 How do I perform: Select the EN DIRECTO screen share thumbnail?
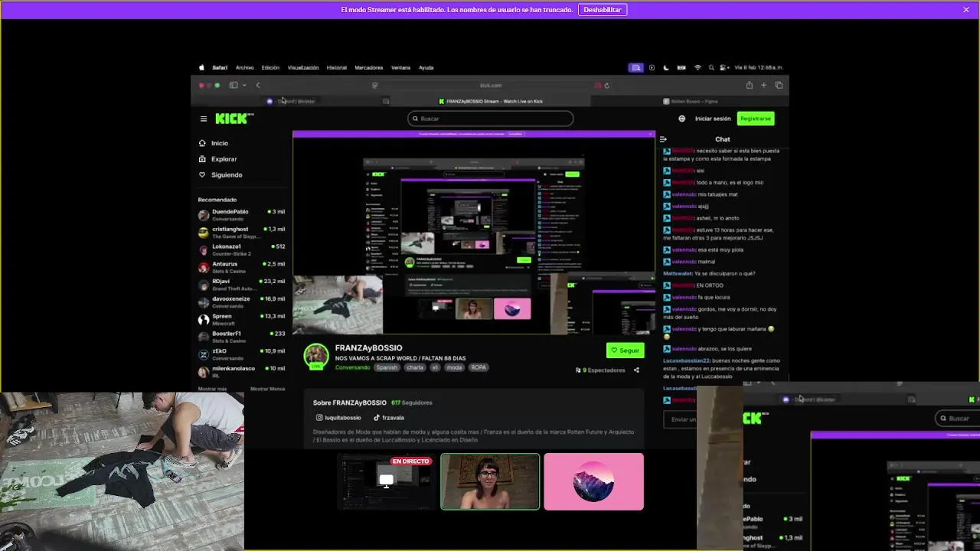387,481
